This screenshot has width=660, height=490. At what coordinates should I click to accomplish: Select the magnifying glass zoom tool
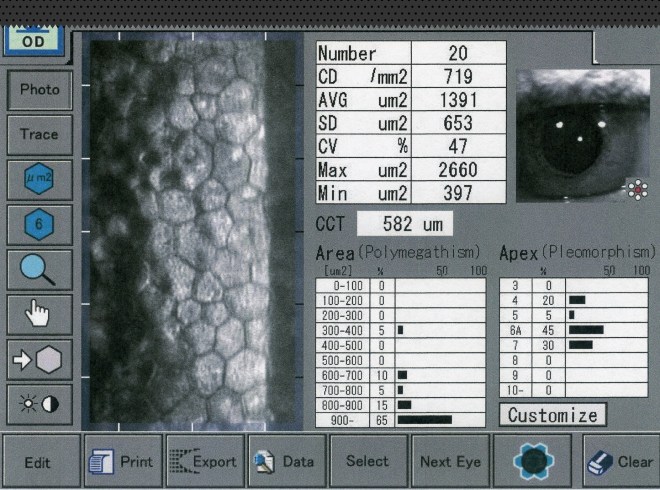[39, 270]
